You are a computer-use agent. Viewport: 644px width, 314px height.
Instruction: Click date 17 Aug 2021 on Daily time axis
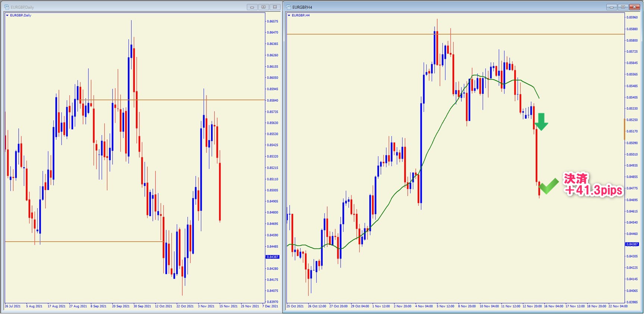(x=57, y=307)
